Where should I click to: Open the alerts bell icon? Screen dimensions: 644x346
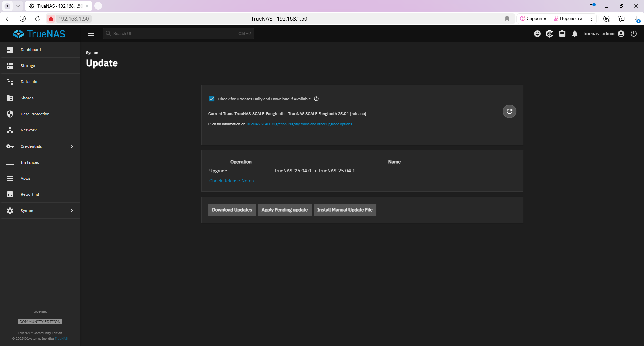pyautogui.click(x=575, y=34)
